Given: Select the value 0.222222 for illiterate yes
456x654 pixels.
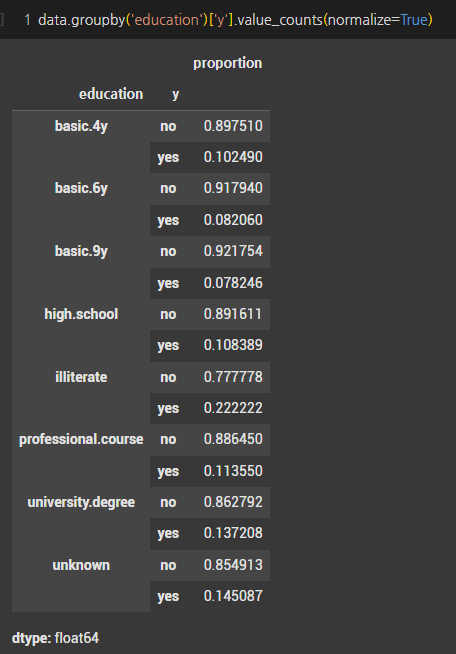Looking at the screenshot, I should [x=233, y=408].
